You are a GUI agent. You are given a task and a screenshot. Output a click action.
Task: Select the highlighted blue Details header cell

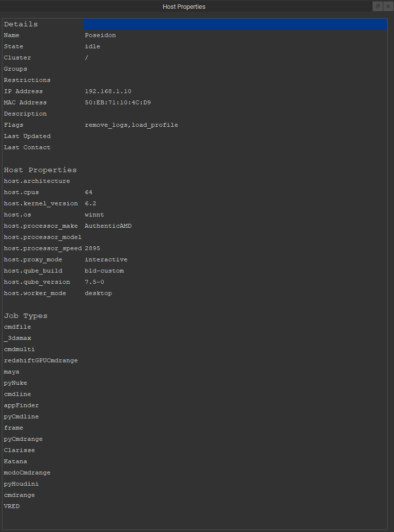(235, 24)
